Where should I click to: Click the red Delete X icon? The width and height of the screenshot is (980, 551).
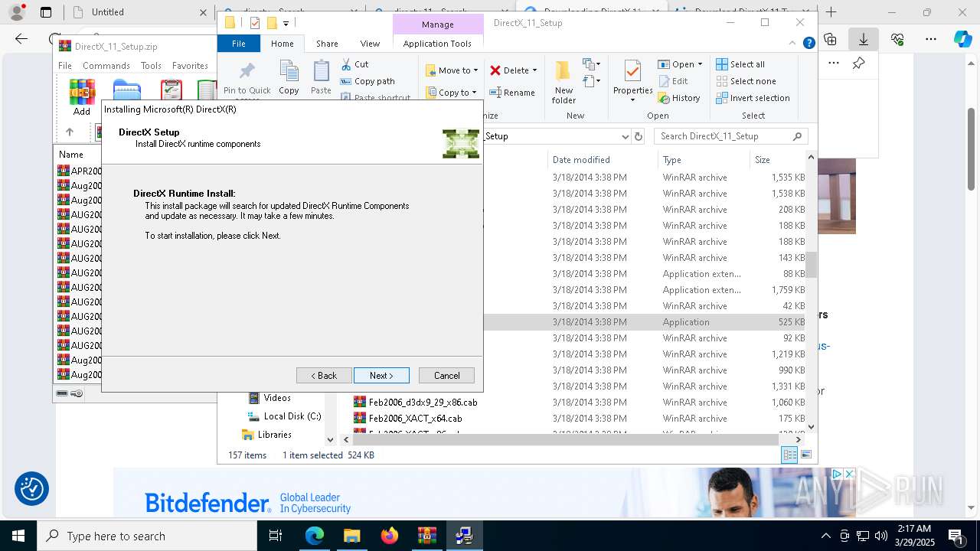click(x=495, y=70)
